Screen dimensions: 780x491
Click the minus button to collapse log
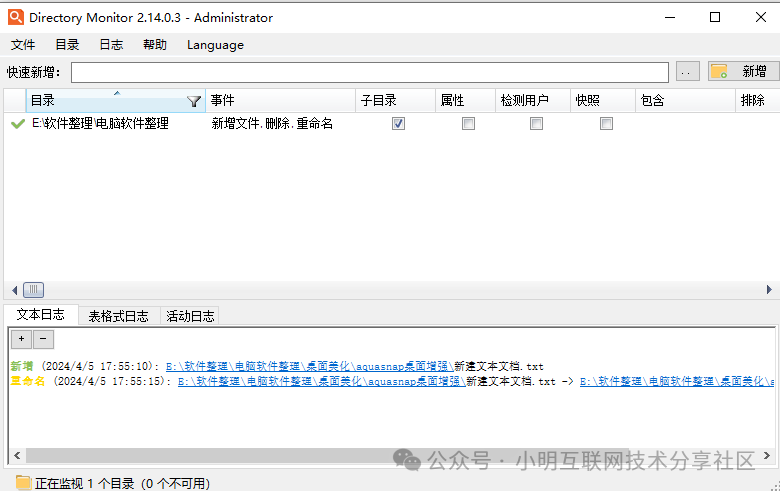pyautogui.click(x=42, y=339)
